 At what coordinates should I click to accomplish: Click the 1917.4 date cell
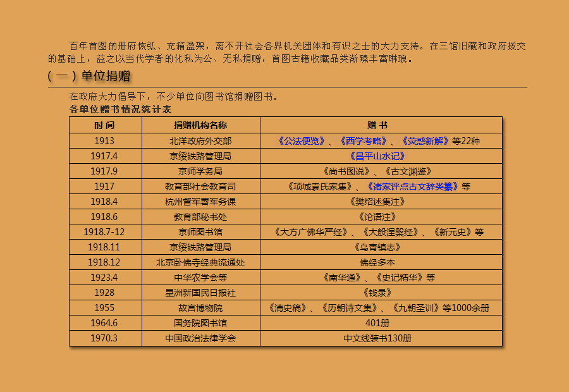pyautogui.click(x=105, y=156)
